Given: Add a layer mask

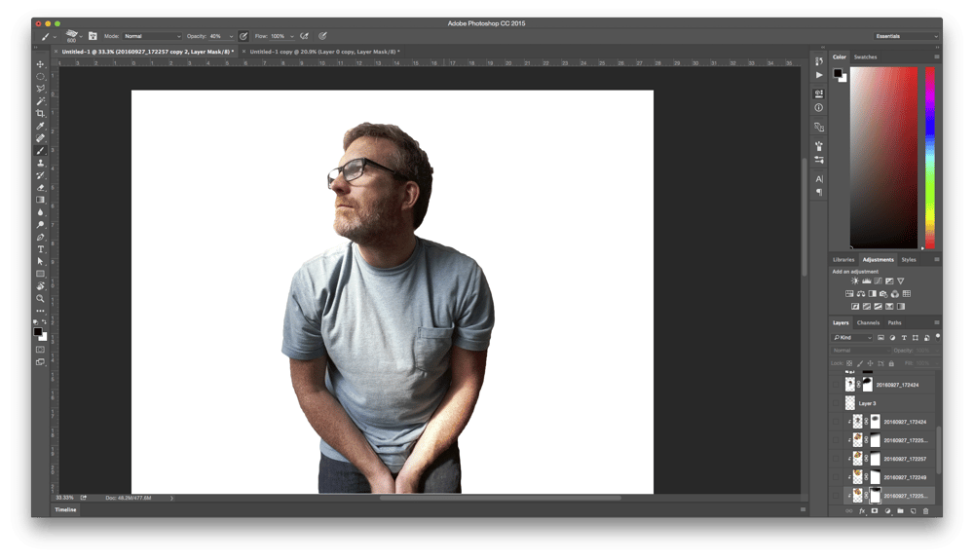Looking at the screenshot, I should (874, 511).
